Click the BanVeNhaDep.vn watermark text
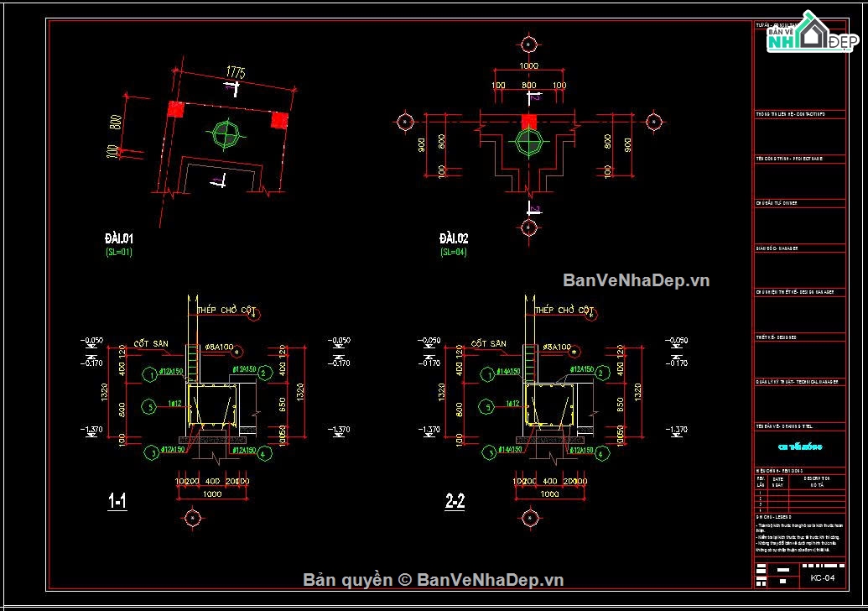Image resolution: width=868 pixels, height=611 pixels. coord(636,279)
